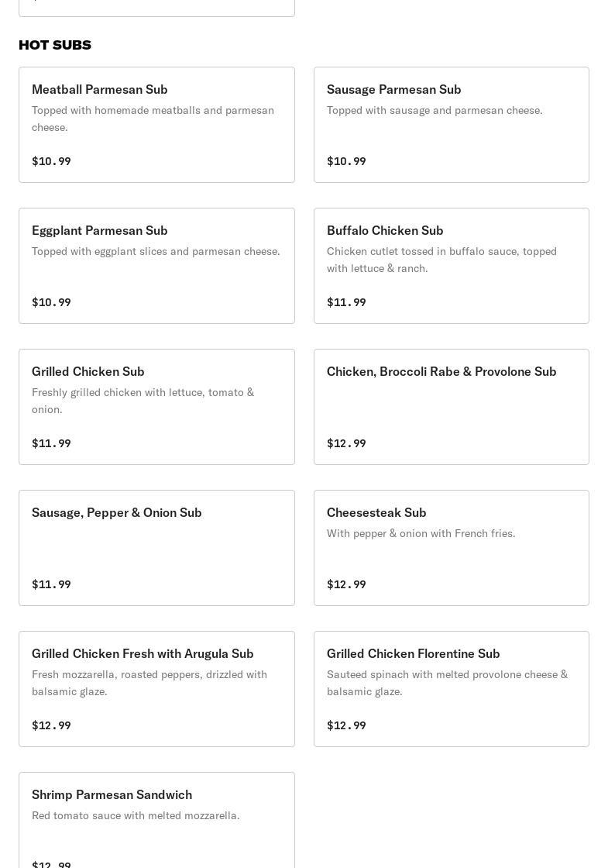This screenshot has height=868, width=608.
Task: Click the Shrimp Parmesan Sandwich description
Action: coord(136,815)
